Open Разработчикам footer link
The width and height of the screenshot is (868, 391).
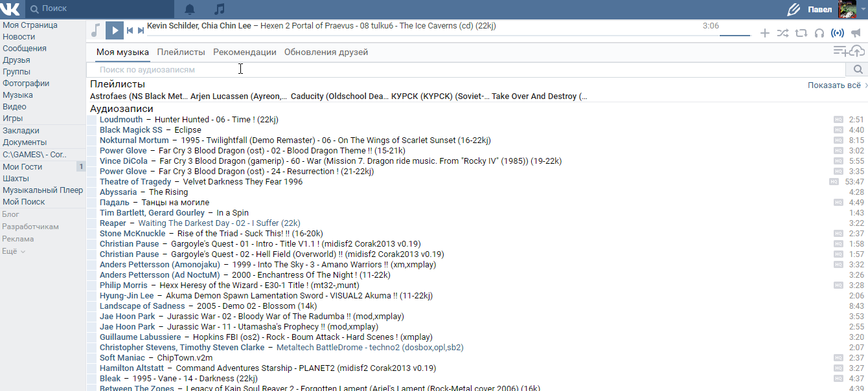point(30,227)
